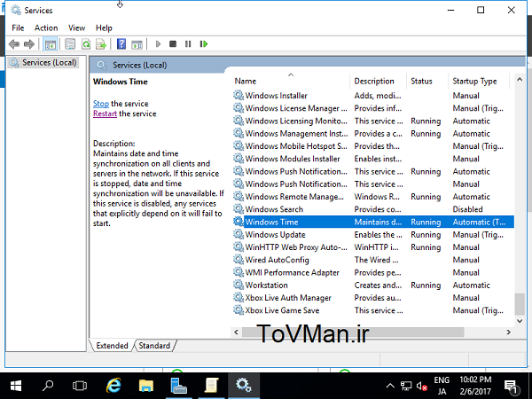Viewport: 532px width, 399px height.
Task: Click the muted volume tray icon
Action: 422,386
